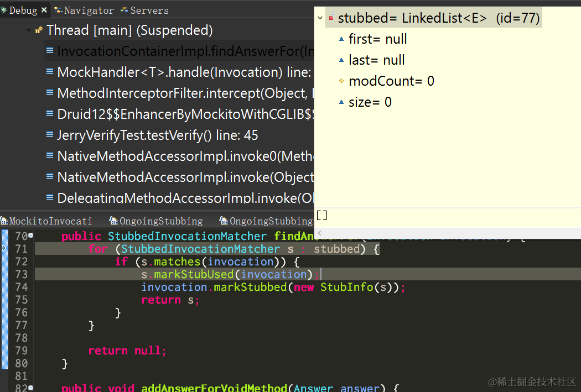Click second OngoingStubbing tab class file icon

224,221
